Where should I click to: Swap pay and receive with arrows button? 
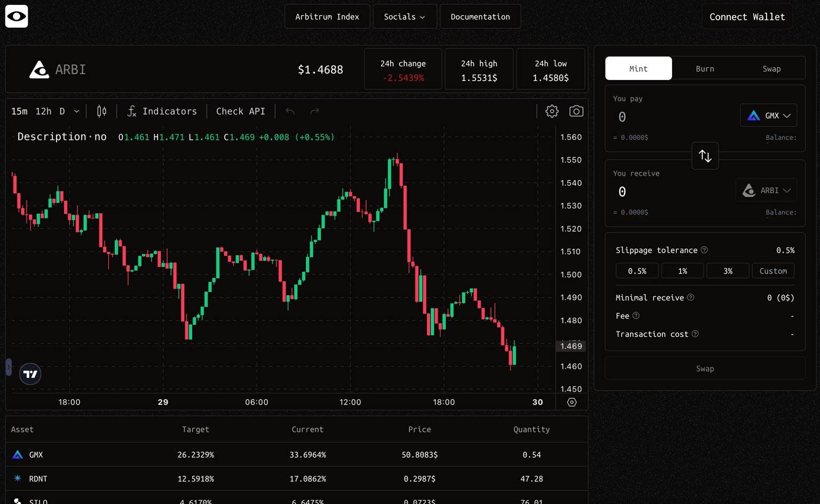click(705, 156)
